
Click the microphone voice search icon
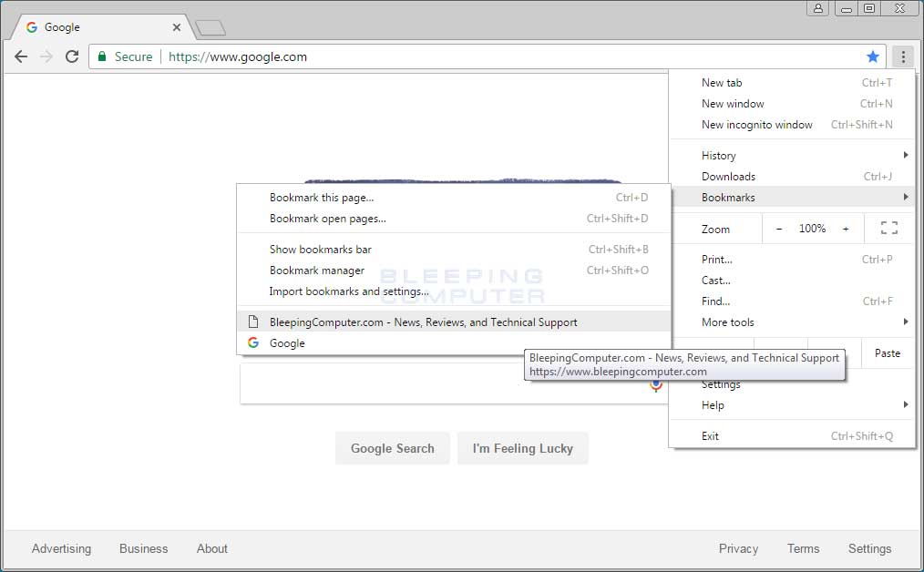coord(656,386)
